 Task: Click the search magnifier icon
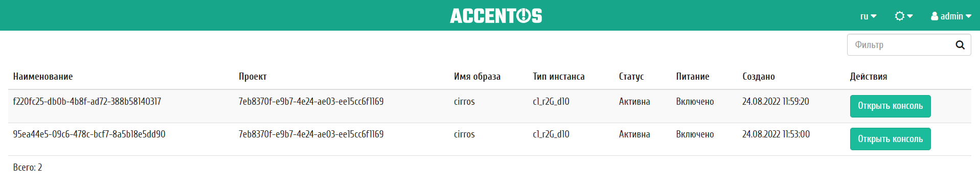[960, 45]
